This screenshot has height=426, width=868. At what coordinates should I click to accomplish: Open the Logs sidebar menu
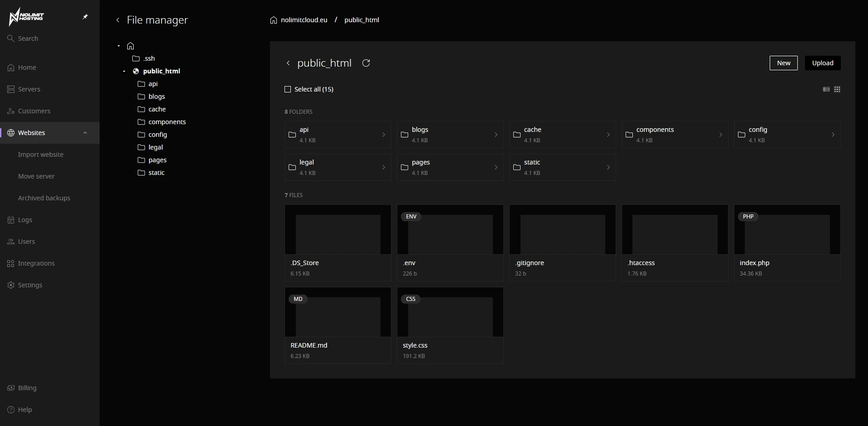50,220
